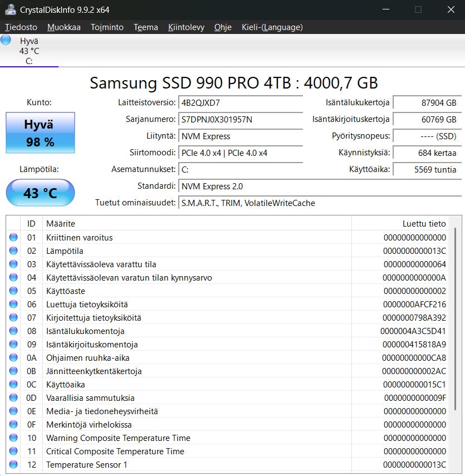Click the host writes value 60769 GB
Image resolution: width=465 pixels, height=476 pixels.
point(427,119)
